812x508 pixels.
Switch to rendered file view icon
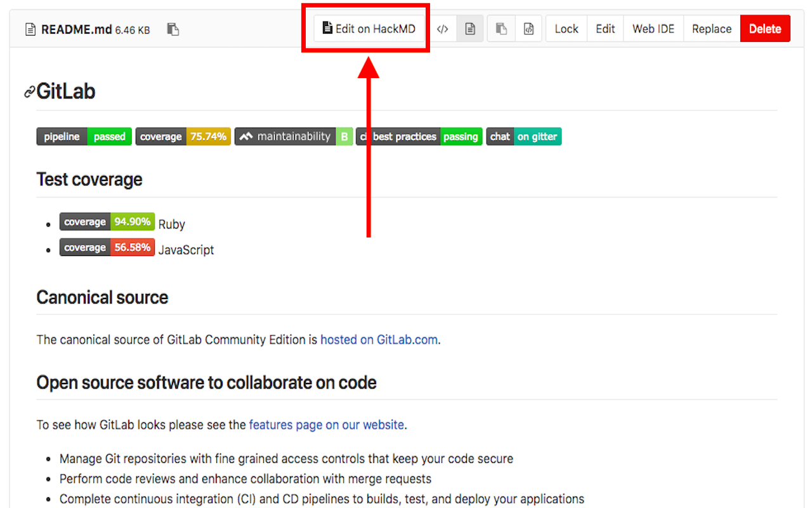[x=470, y=29]
